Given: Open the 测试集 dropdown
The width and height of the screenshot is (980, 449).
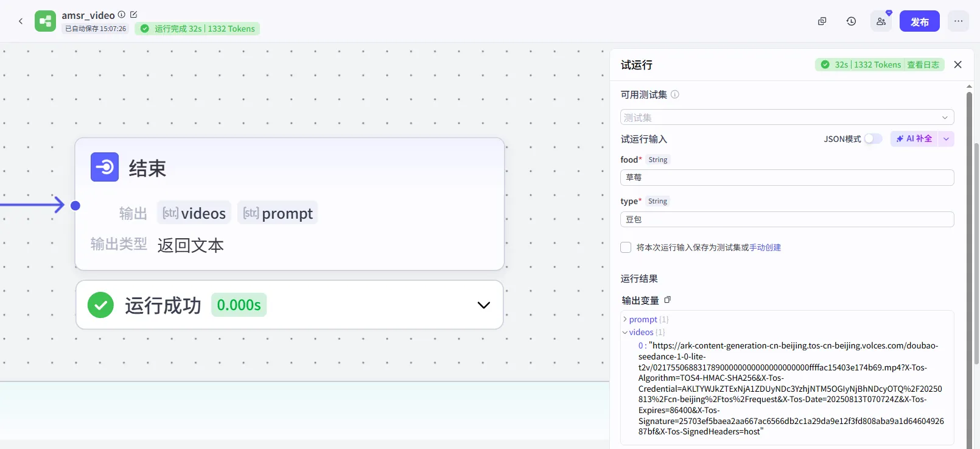Looking at the screenshot, I should (x=787, y=118).
